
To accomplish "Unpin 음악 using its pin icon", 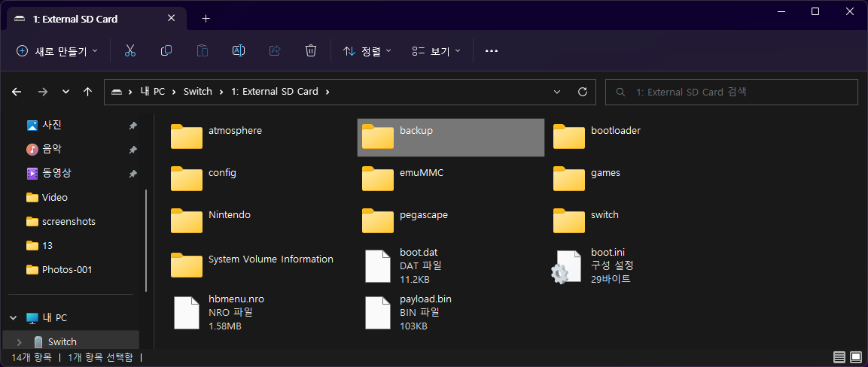I will (132, 149).
